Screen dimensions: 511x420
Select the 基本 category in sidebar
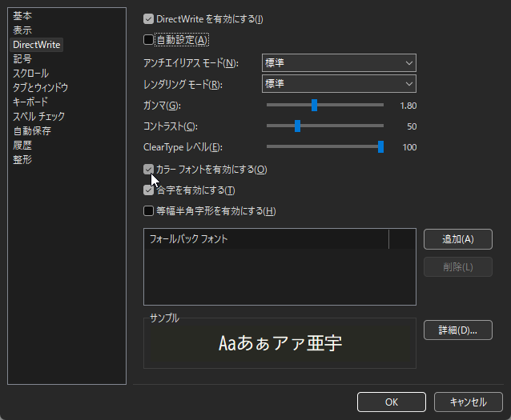22,16
